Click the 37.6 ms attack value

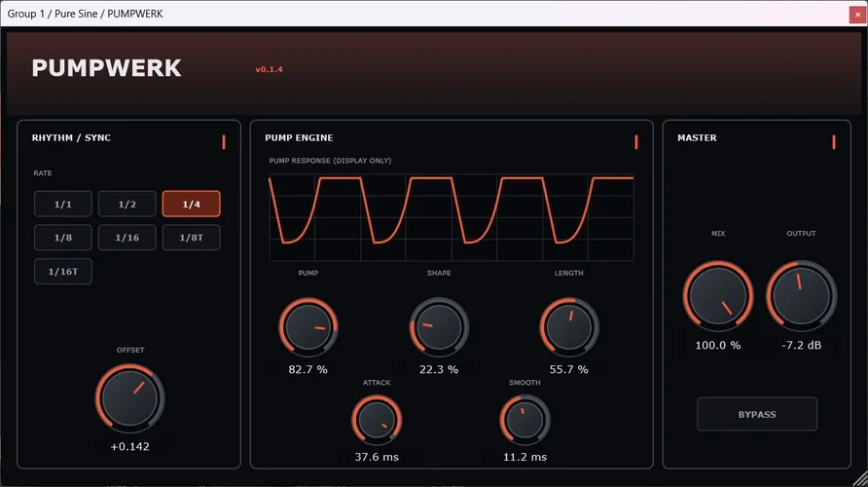click(377, 457)
